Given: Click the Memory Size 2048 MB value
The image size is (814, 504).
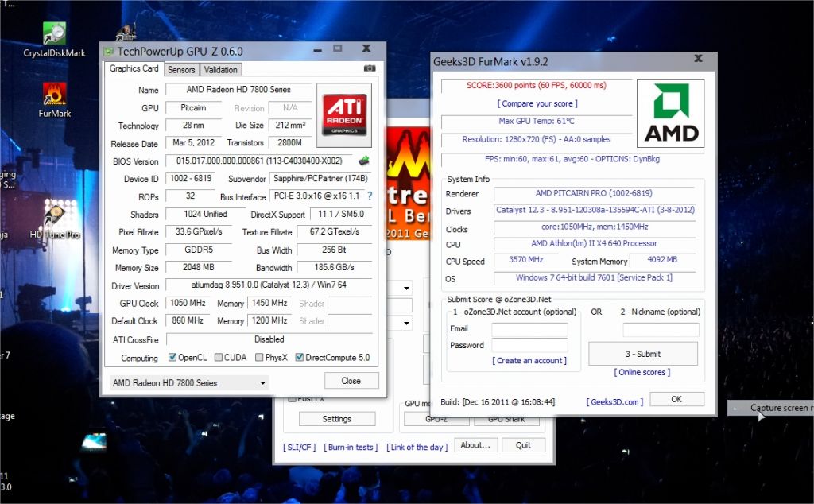Looking at the screenshot, I should 198,267.
